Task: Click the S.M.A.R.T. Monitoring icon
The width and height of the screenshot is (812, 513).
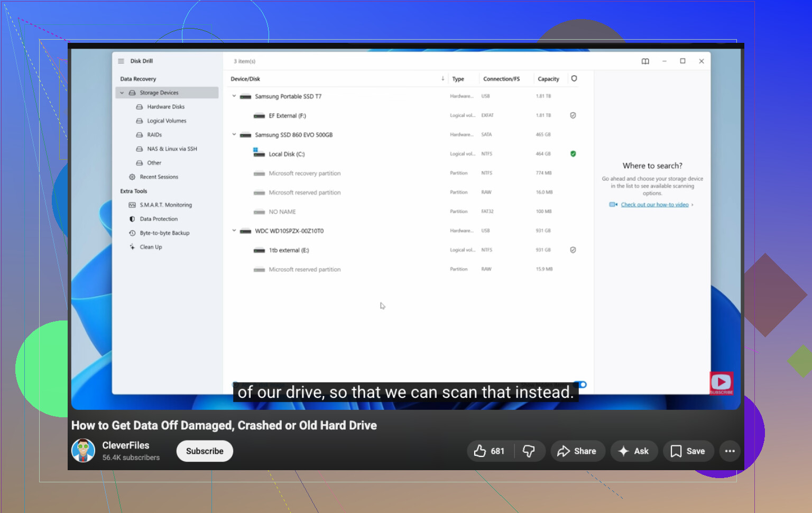Action: (x=132, y=205)
